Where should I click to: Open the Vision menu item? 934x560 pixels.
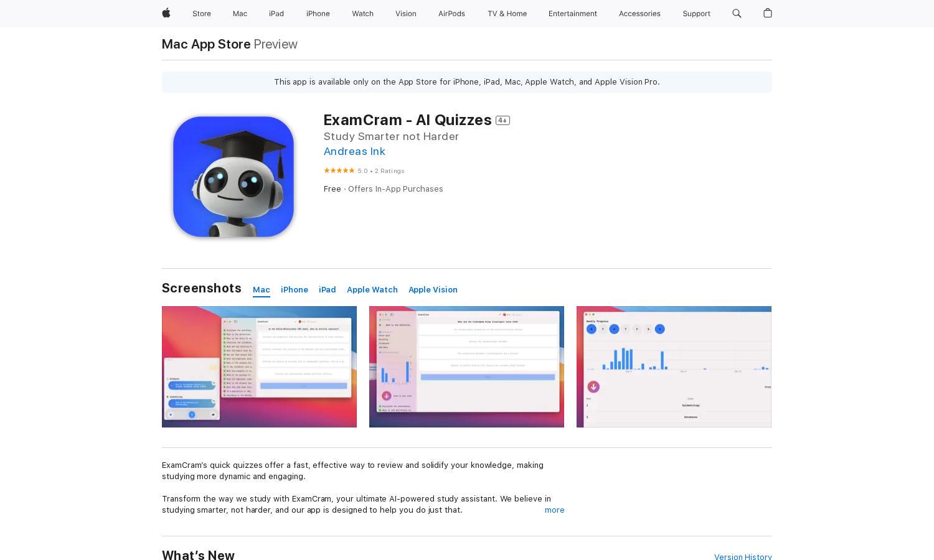click(406, 14)
